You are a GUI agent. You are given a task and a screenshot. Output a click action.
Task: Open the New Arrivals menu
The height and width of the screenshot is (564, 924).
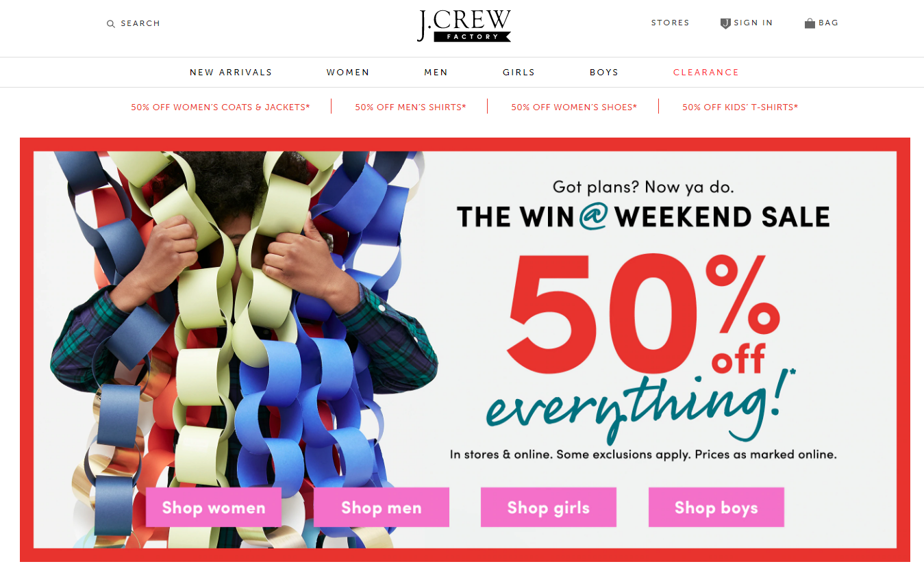pos(231,73)
